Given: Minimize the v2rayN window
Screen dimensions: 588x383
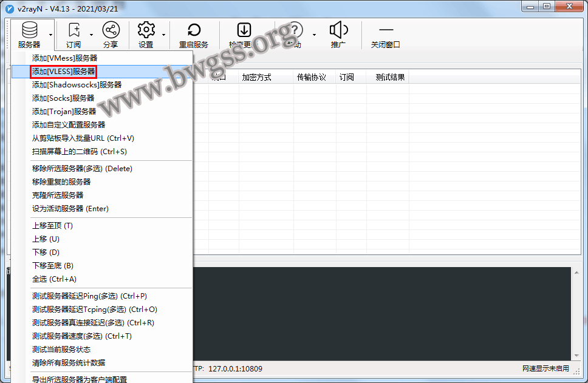Looking at the screenshot, I should (530, 6).
